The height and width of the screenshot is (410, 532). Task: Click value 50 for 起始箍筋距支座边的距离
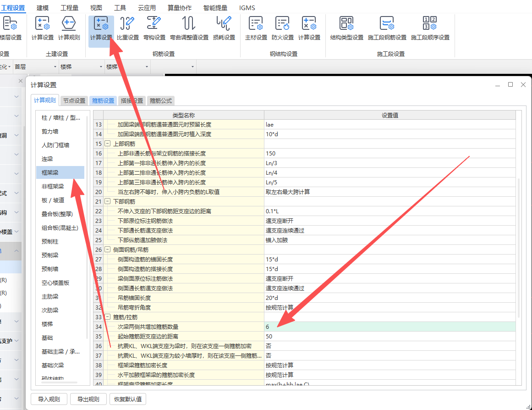[390, 336]
